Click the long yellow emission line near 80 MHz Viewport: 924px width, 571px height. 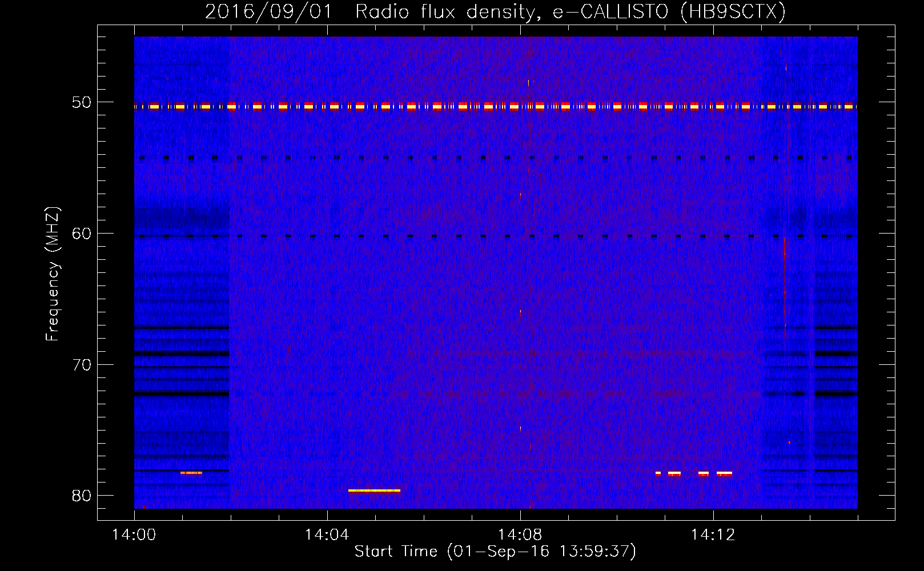tap(374, 490)
